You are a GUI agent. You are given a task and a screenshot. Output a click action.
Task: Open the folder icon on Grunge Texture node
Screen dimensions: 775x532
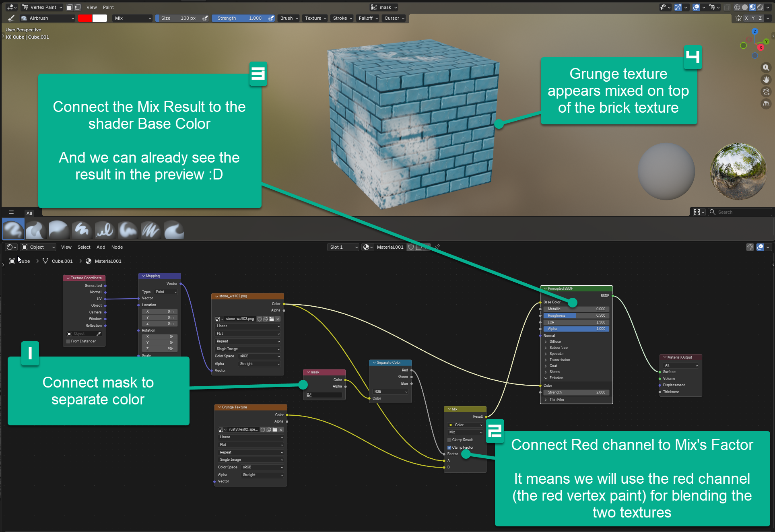click(275, 430)
